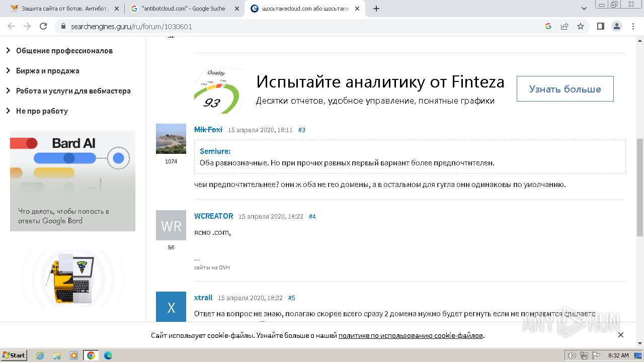Click signature text сайты на OVH
Image resolution: width=644 pixels, height=362 pixels.
point(212,267)
